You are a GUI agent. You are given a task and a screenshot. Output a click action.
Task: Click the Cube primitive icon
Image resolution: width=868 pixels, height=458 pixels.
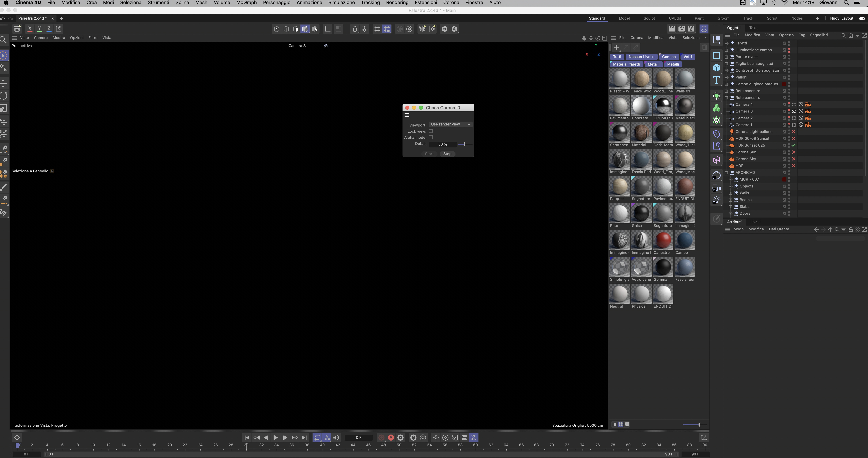(x=716, y=68)
